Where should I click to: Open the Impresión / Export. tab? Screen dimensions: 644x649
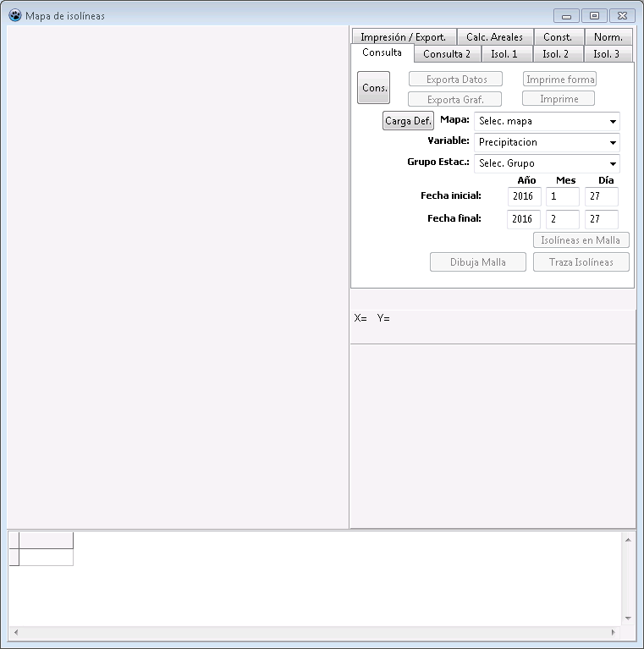[x=403, y=37]
